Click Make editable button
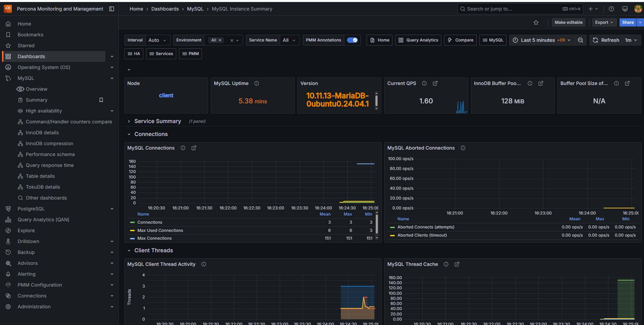Image resolution: width=644 pixels, height=325 pixels. pos(569,22)
